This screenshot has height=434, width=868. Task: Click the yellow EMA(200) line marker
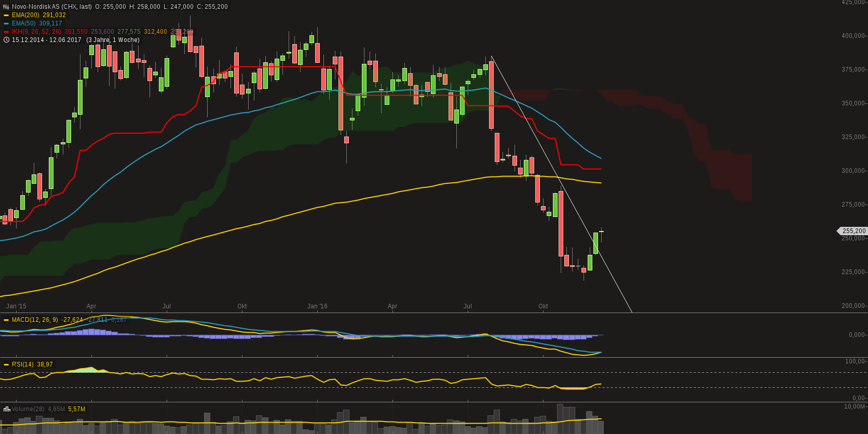tap(6, 15)
